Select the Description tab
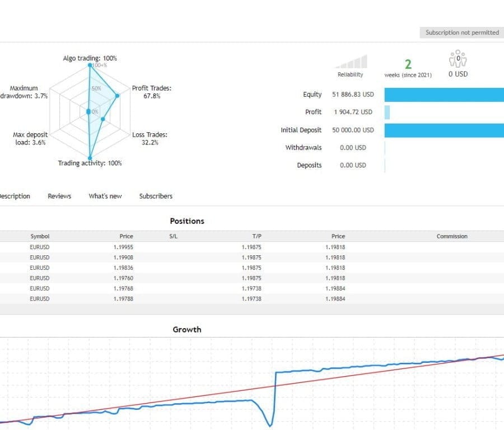The width and height of the screenshot is (504, 430). pyautogui.click(x=15, y=196)
